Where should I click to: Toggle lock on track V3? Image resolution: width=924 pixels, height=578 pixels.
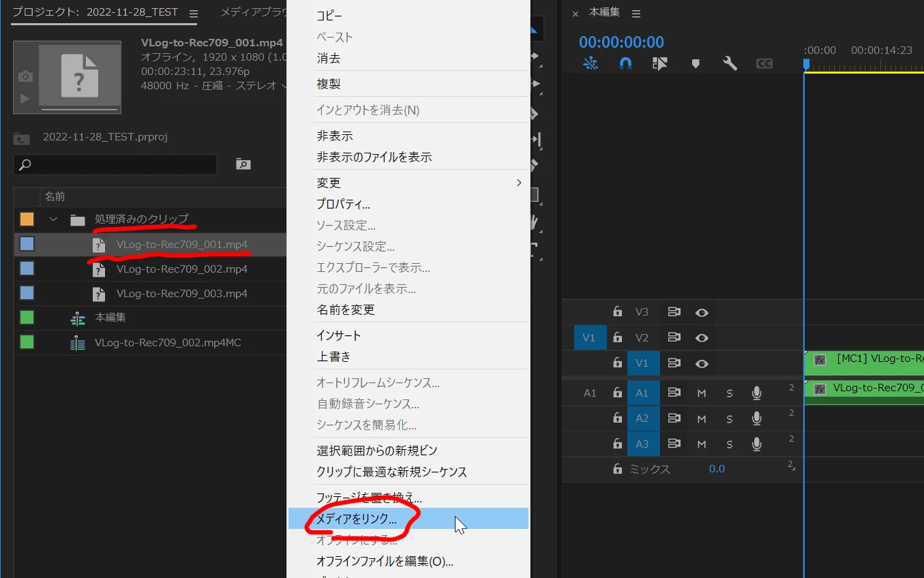coord(617,311)
